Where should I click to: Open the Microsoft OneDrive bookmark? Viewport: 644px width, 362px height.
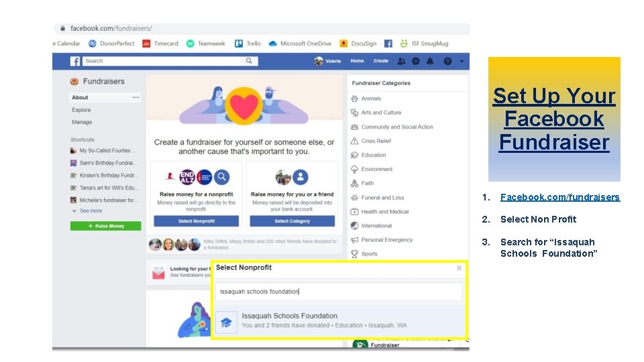pyautogui.click(x=300, y=44)
